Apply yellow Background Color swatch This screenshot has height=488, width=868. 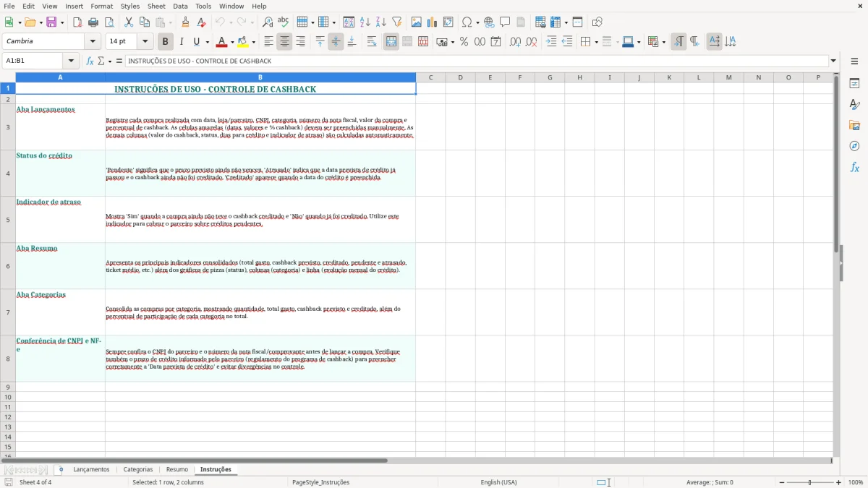click(x=243, y=42)
